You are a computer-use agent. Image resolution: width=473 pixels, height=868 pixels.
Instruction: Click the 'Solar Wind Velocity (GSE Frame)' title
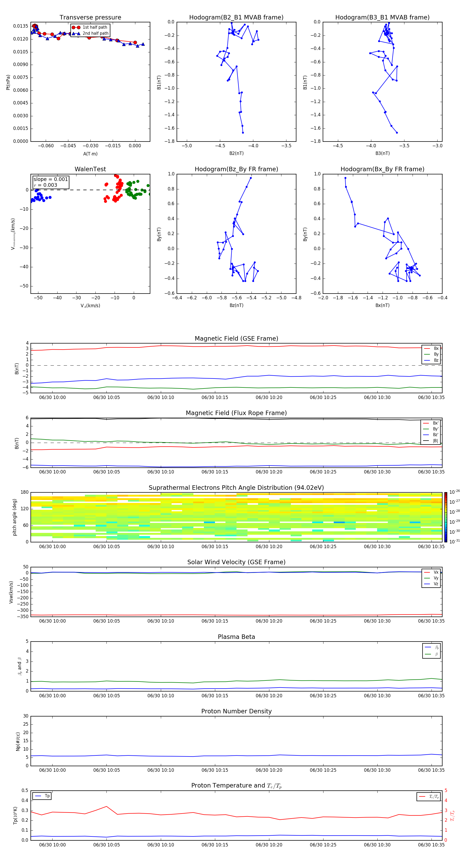pyautogui.click(x=236, y=562)
